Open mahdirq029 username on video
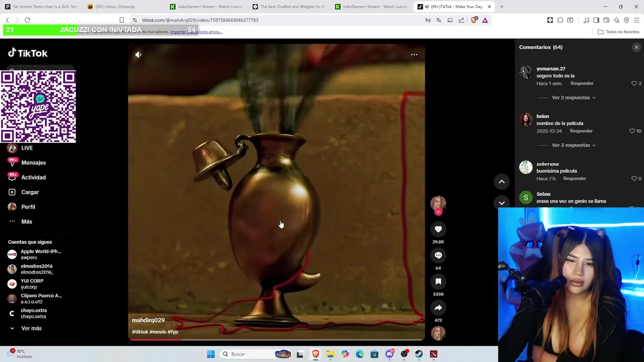 pyautogui.click(x=148, y=320)
